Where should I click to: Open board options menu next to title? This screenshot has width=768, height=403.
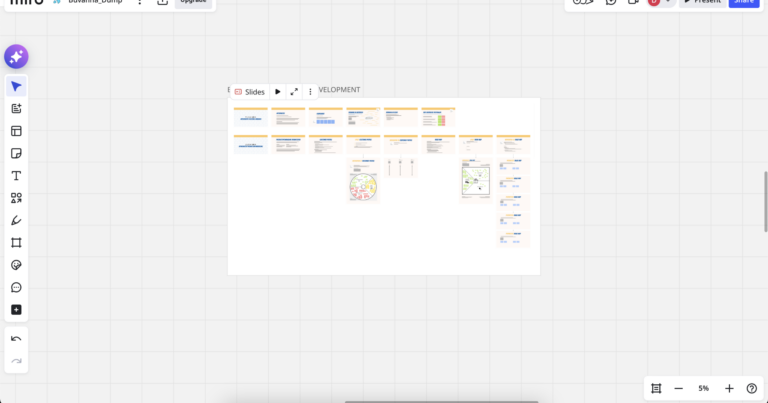click(x=139, y=2)
